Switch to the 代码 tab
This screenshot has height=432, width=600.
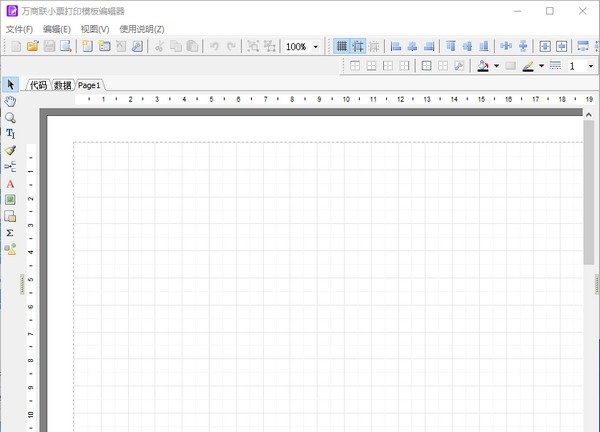point(38,86)
